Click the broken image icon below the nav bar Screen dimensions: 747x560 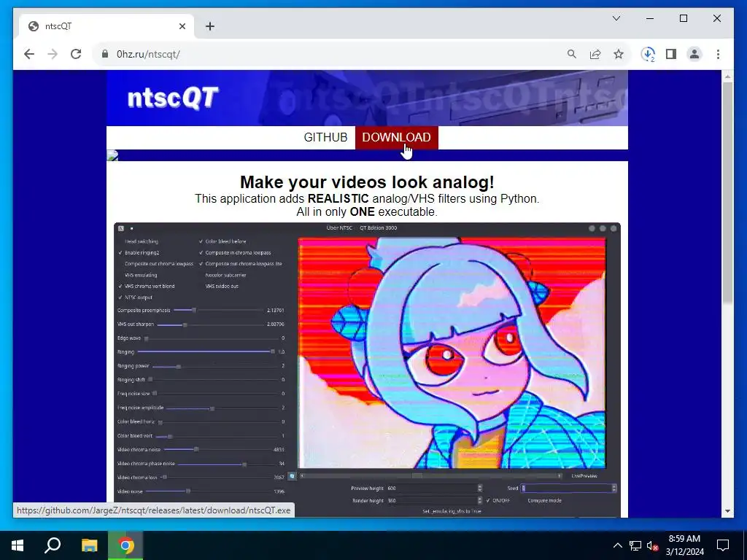click(112, 155)
